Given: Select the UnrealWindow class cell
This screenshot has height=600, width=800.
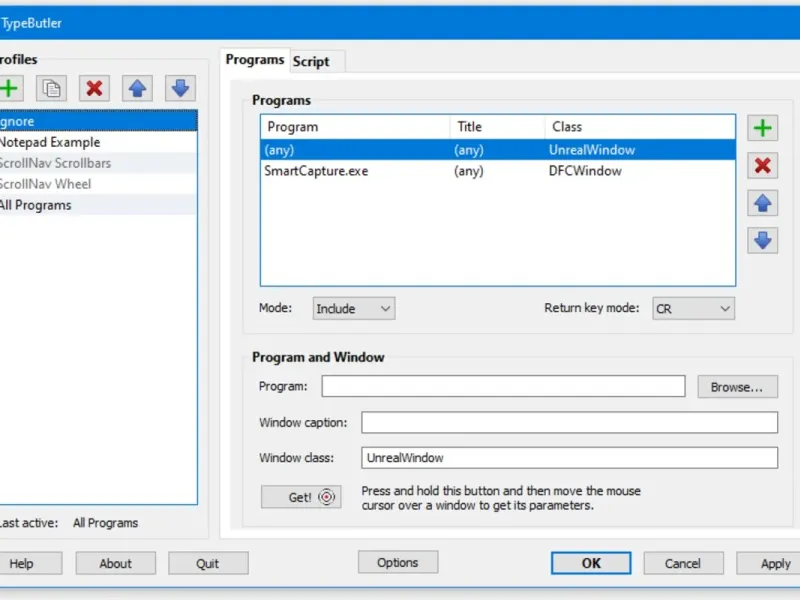Looking at the screenshot, I should point(592,150).
